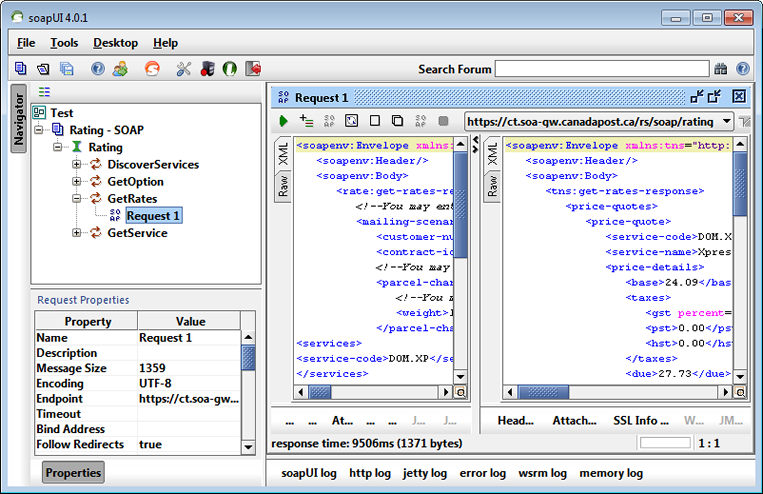Viewport: 763px width, 494px height.
Task: Click the recreate default request icon
Action: pos(351,121)
